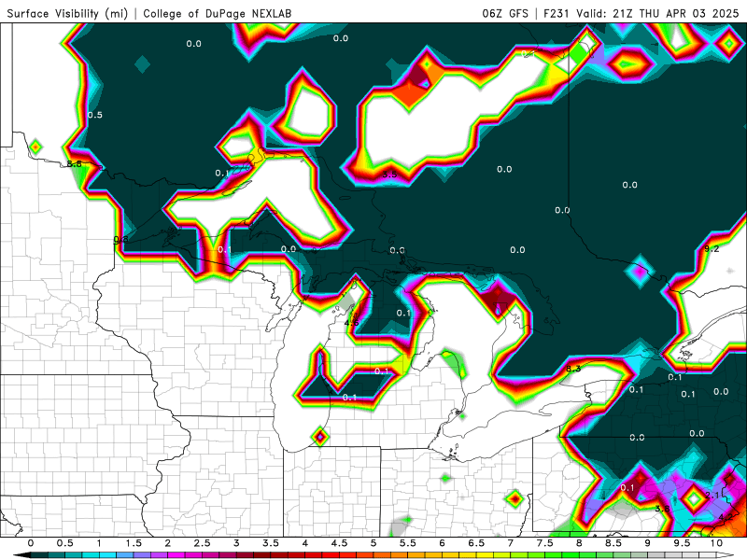Click the legend tick label "4"
Image resolution: width=747 pixels, height=560 pixels.
[x=305, y=543]
